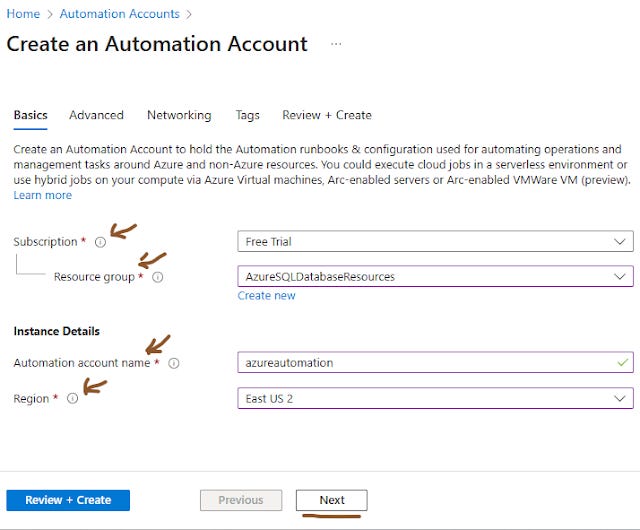Screen dimensions: 640x530
Task: Click the azureautomation account name field
Action: 435,363
